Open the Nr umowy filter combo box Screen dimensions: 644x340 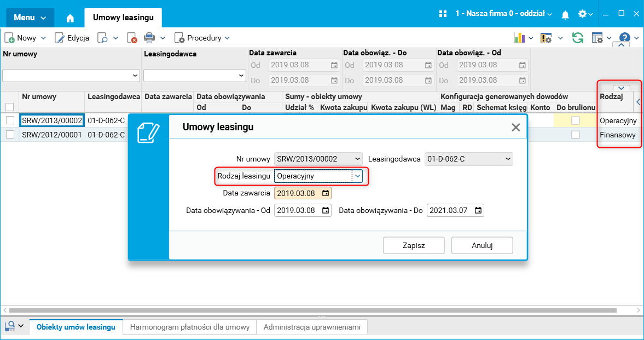click(x=71, y=76)
